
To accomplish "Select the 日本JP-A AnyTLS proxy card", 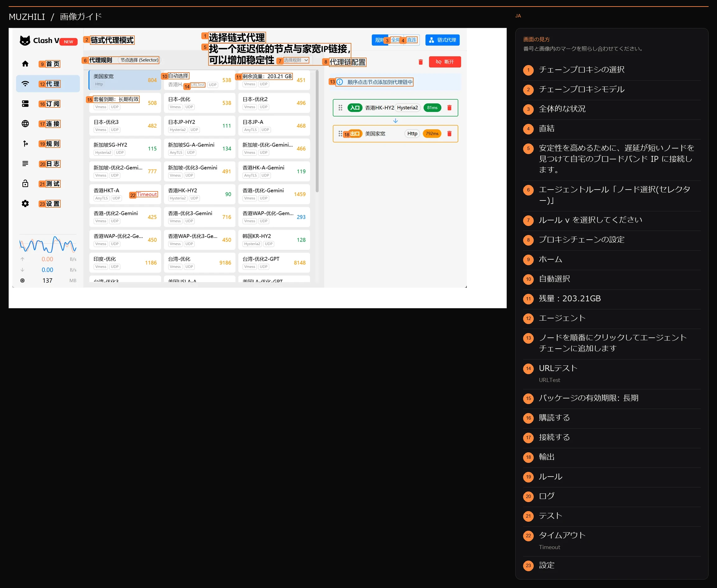I will (274, 126).
